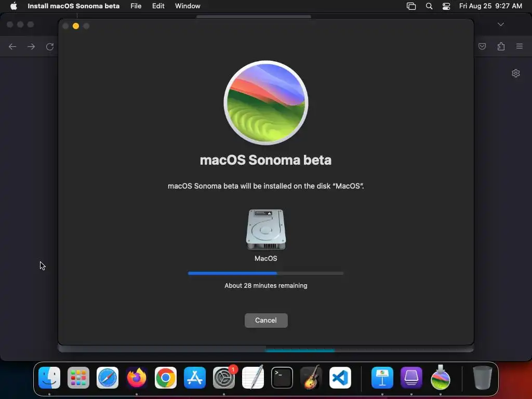Click the macOS Sonoma installer Dock icon
This screenshot has width=532, height=399.
441,378
